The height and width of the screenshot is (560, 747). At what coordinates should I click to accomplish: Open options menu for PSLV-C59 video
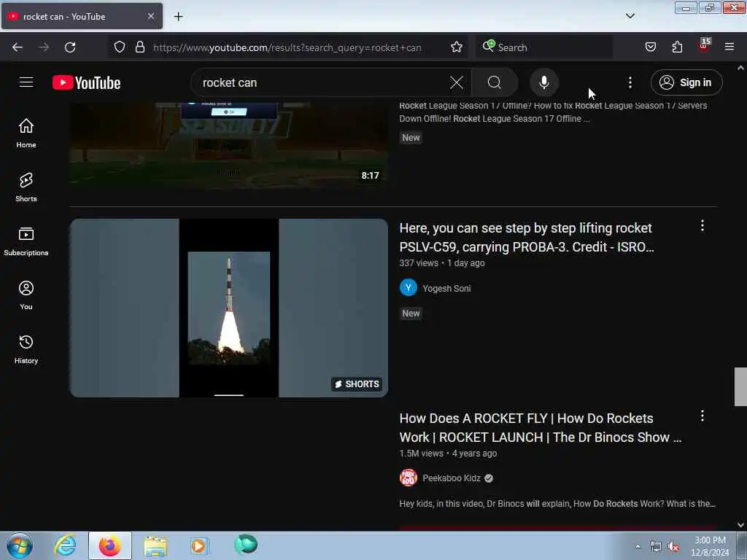click(x=703, y=226)
